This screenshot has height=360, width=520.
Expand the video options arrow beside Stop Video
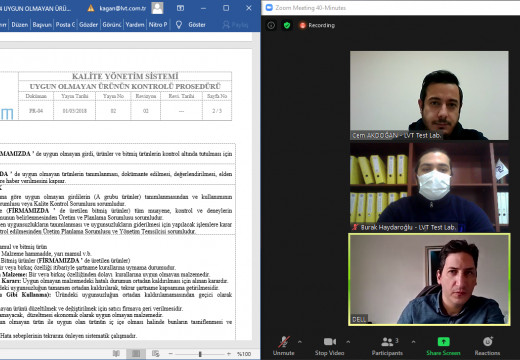348,342
